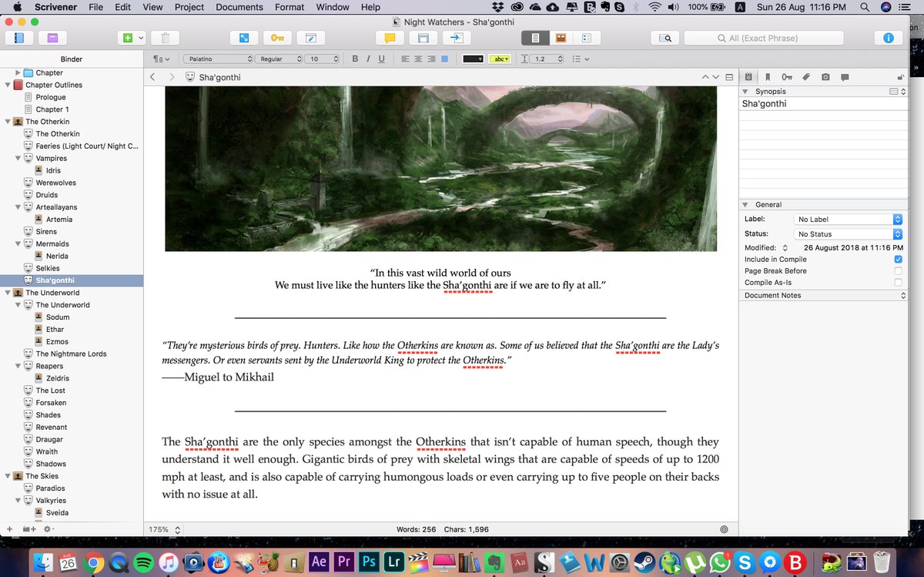Toggle Italic formatting

pos(368,59)
